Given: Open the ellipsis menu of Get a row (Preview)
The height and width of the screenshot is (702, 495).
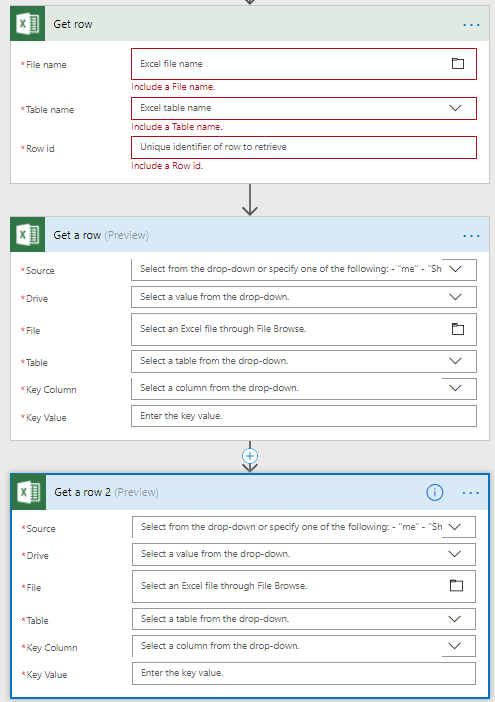Looking at the screenshot, I should 471,235.
